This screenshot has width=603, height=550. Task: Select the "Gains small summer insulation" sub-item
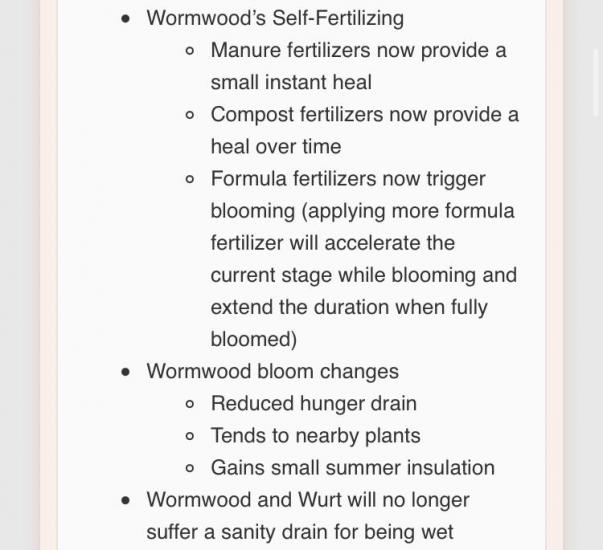[353, 468]
